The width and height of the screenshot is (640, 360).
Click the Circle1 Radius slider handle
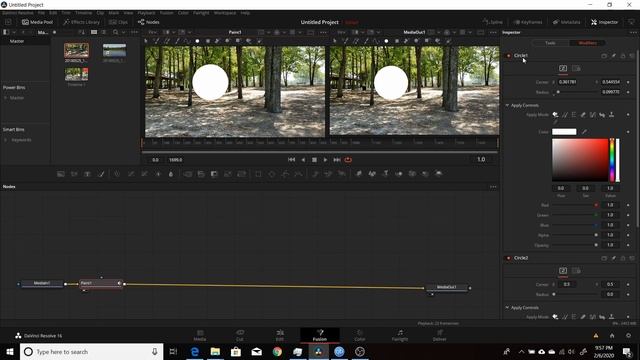(x=558, y=92)
